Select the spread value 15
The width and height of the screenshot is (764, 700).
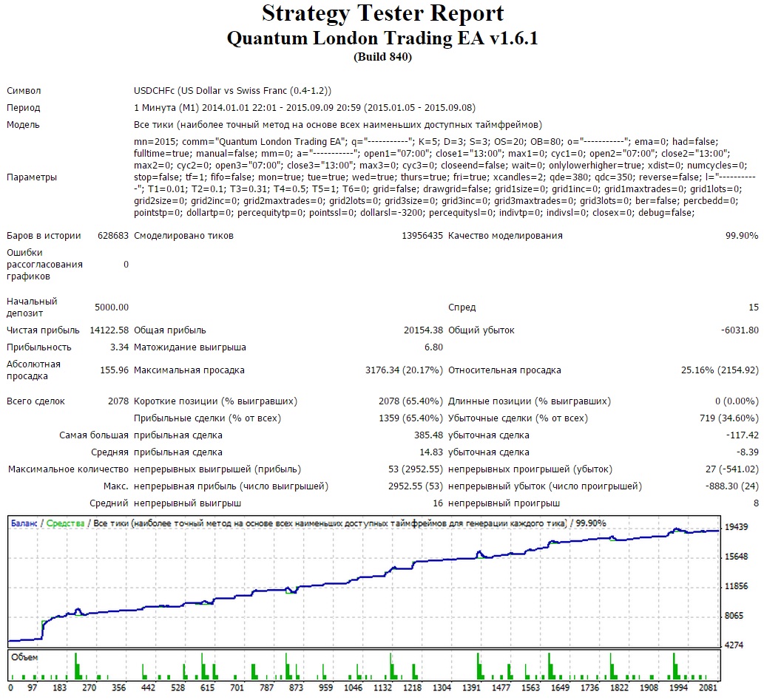pos(754,307)
